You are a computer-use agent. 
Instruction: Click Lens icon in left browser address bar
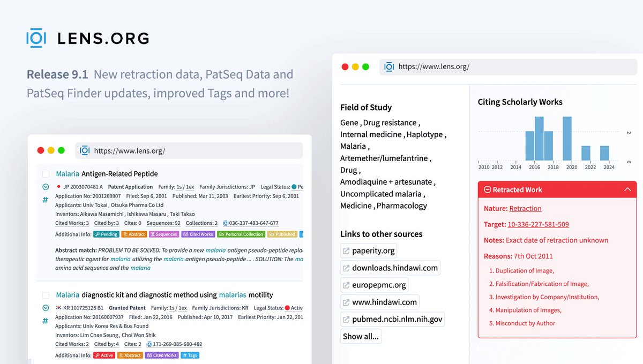point(85,150)
